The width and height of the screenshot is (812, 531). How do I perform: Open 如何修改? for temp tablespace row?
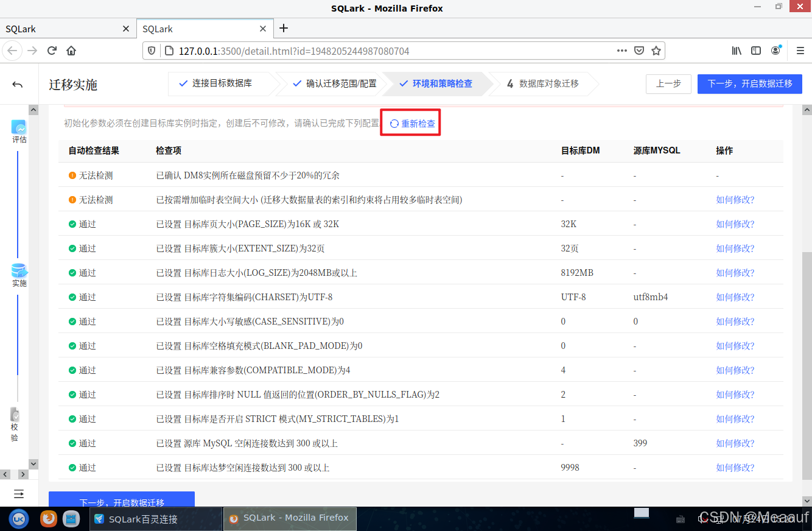click(735, 200)
